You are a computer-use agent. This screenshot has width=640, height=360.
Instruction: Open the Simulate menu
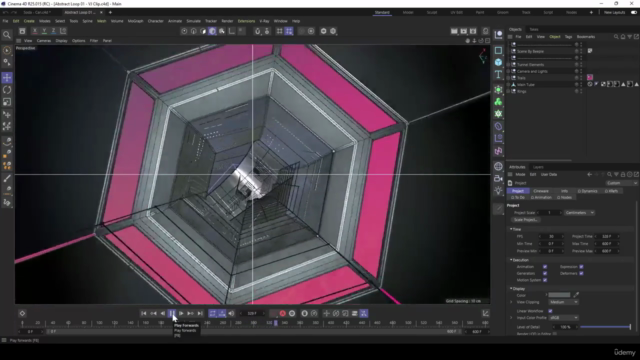[x=193, y=21]
